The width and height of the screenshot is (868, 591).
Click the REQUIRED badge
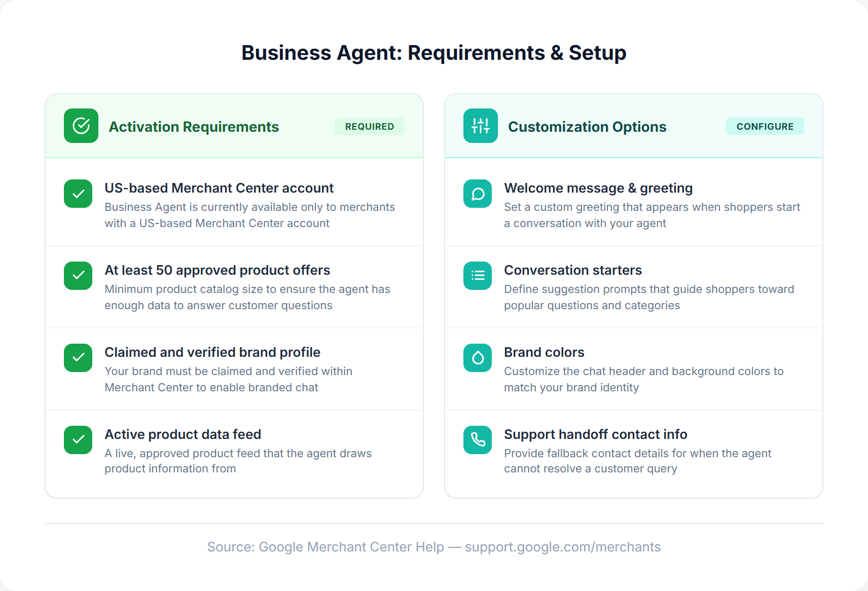370,126
